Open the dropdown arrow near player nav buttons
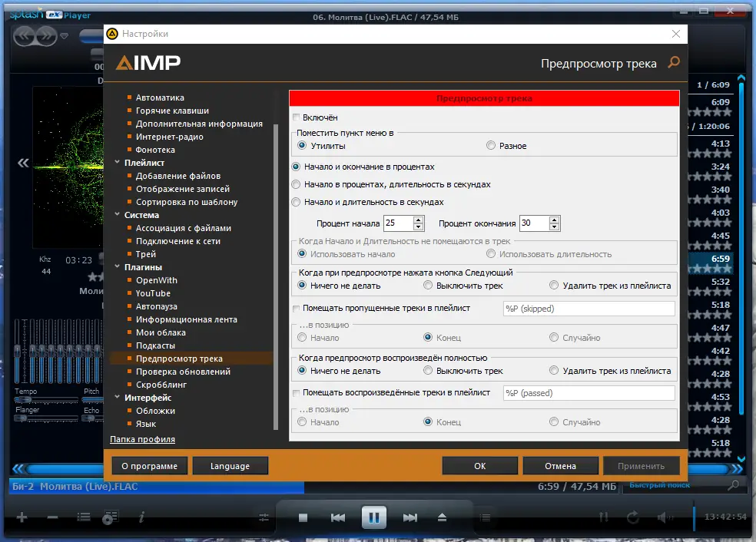 [x=64, y=36]
